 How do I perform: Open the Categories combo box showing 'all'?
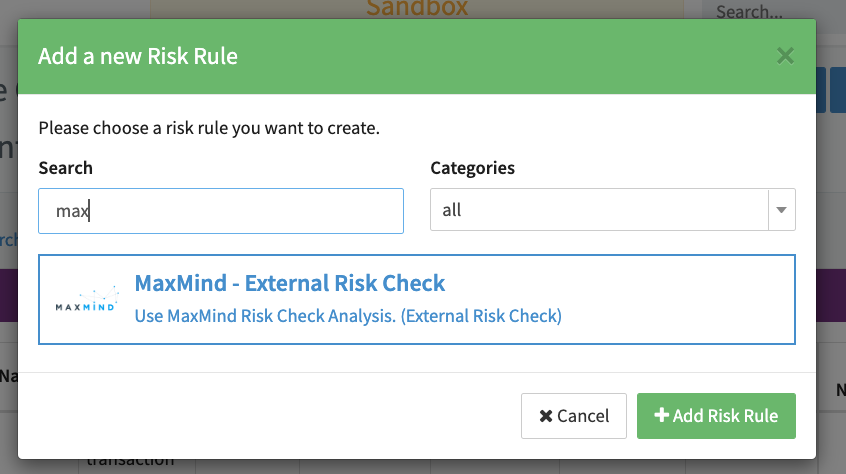(599, 211)
